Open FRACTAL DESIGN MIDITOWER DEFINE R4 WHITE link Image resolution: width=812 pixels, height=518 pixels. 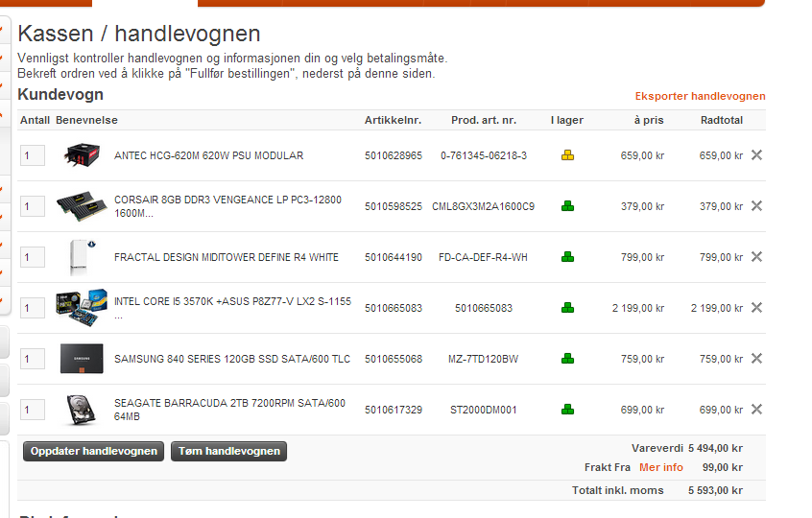pyautogui.click(x=227, y=257)
